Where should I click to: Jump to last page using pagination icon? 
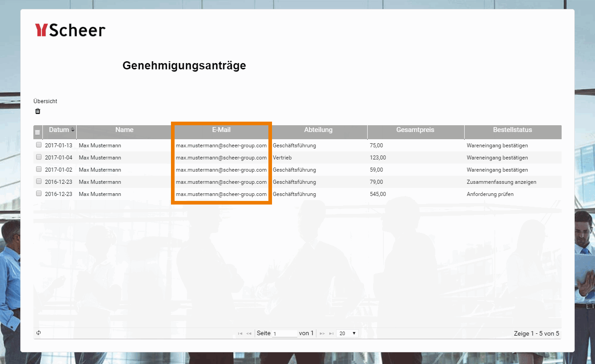[331, 333]
